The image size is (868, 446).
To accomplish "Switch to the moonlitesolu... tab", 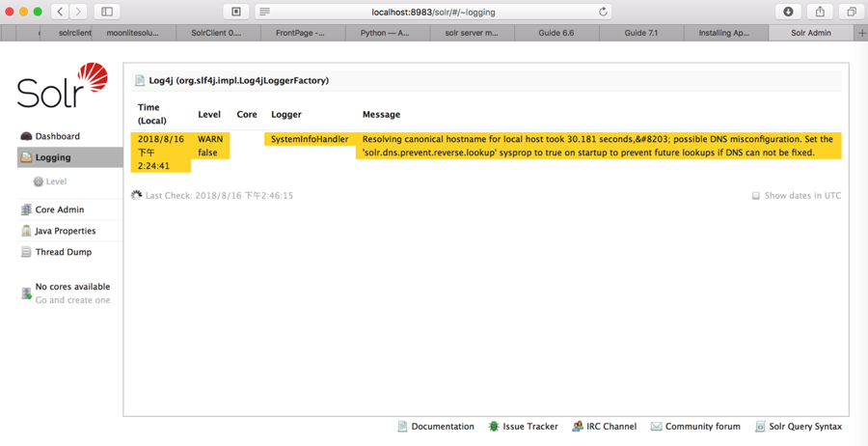I will pos(133,33).
